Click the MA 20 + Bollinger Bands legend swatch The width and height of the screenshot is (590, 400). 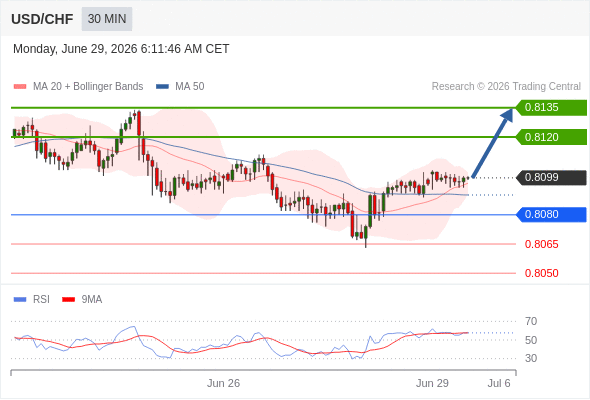[20, 87]
